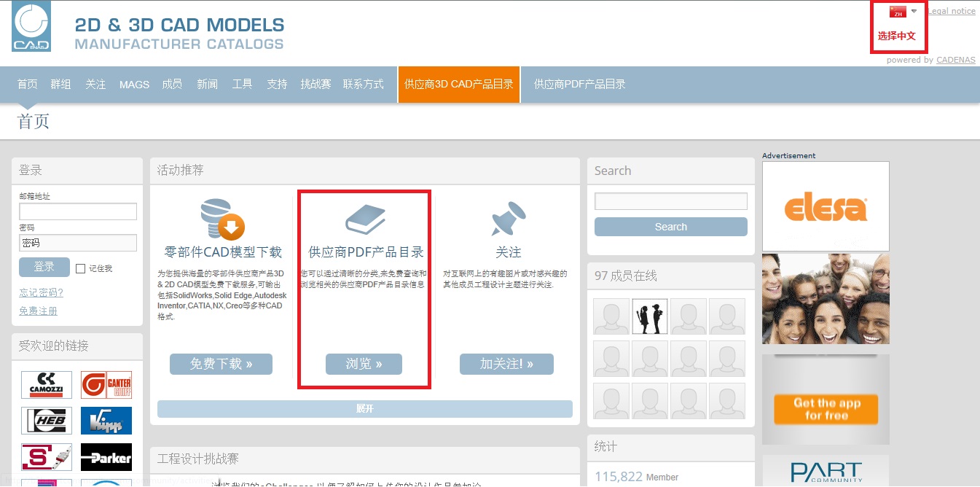This screenshot has width=980, height=487.
Task: Focus the 密码 password field
Action: [x=78, y=243]
